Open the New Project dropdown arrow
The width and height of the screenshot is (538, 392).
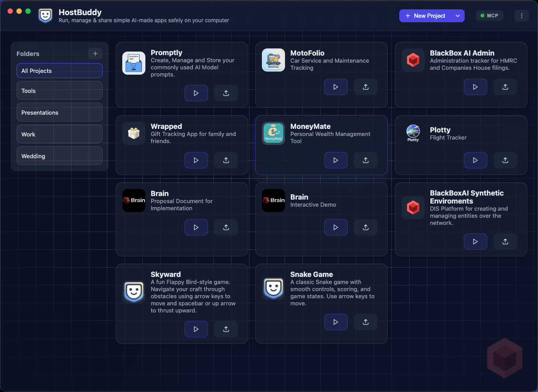[458, 16]
